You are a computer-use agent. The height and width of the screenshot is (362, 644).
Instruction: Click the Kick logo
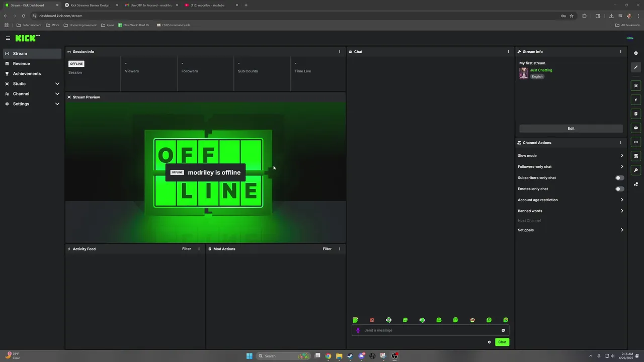[27, 38]
